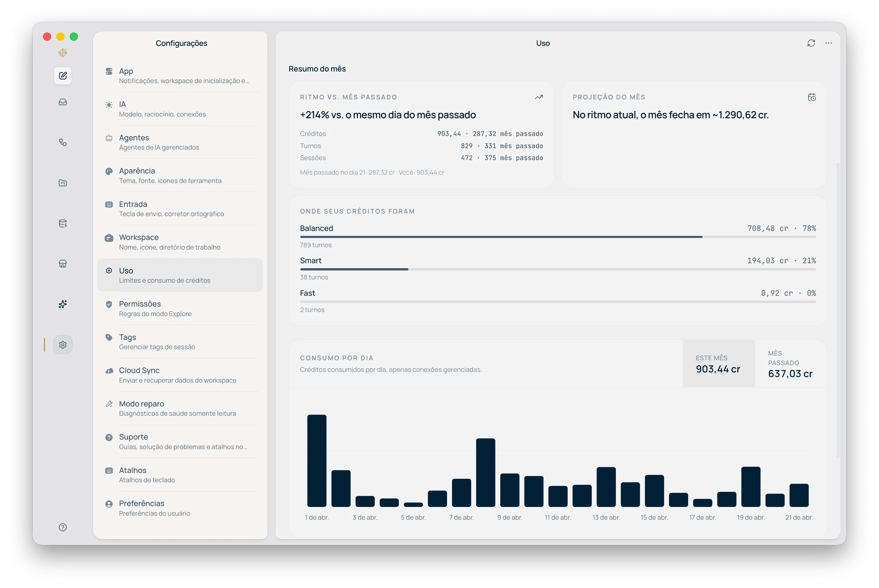Open Modo reparo diagnostics

[x=180, y=408]
